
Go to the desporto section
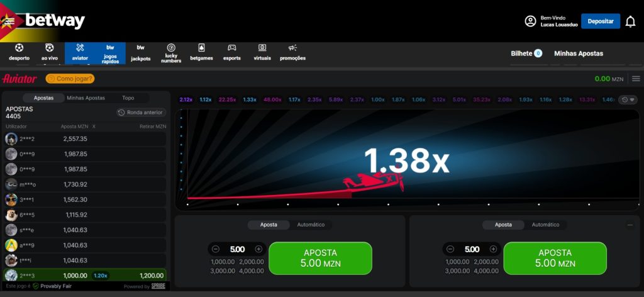[x=19, y=53]
